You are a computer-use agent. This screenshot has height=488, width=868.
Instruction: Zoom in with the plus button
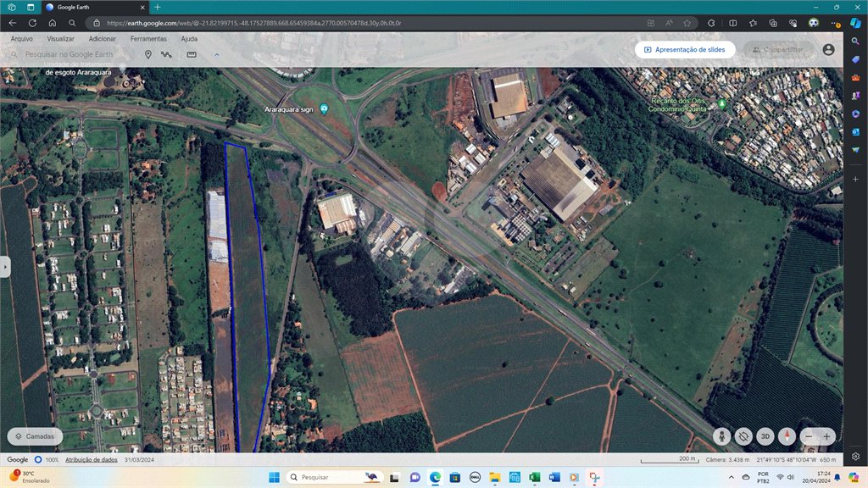[826, 436]
